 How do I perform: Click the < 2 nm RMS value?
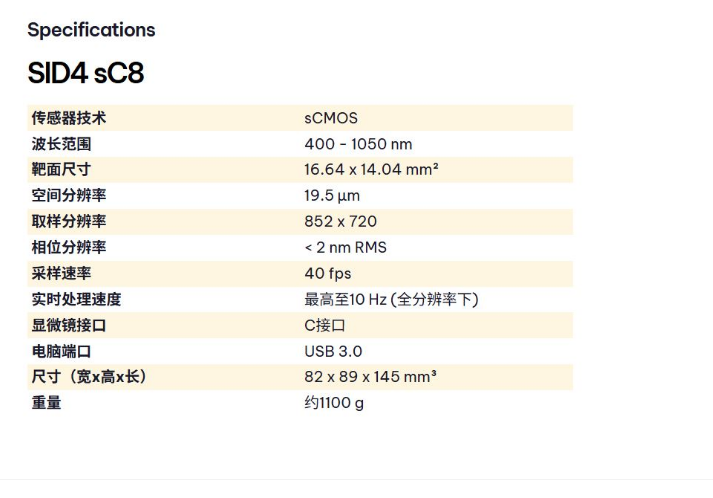[345, 247]
